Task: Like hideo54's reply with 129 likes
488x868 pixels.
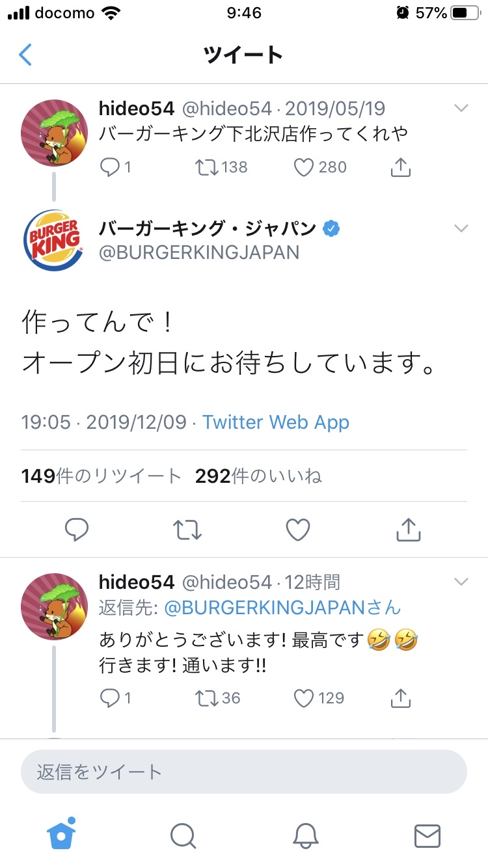Action: point(304,698)
